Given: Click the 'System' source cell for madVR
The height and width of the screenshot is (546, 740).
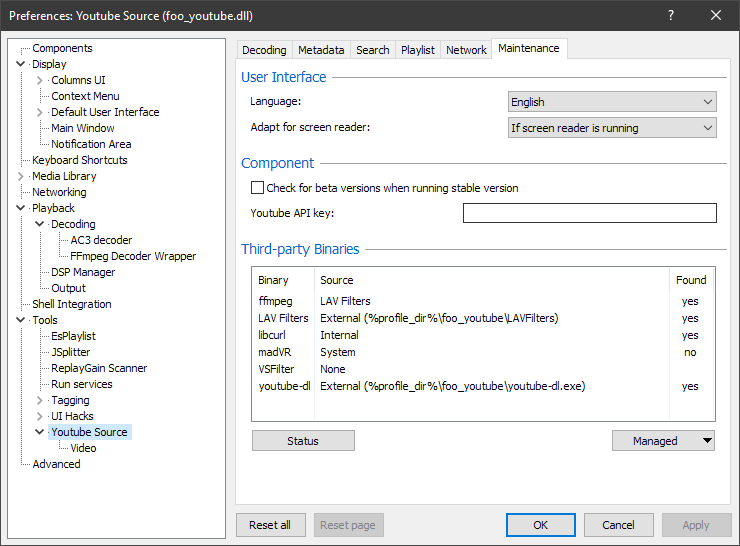Looking at the screenshot, I should coord(337,353).
